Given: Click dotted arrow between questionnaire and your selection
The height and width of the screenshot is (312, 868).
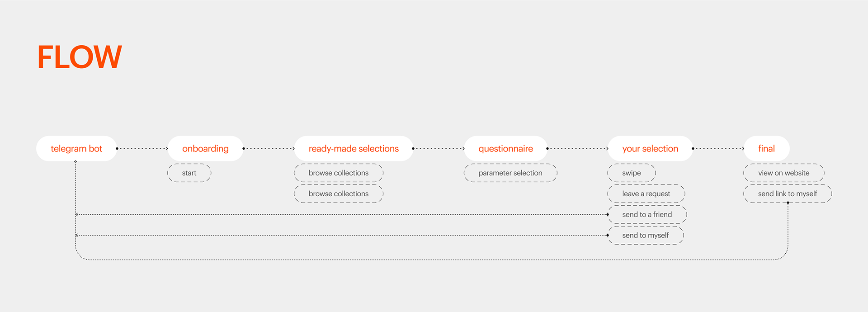Looking at the screenshot, I should click(x=578, y=148).
